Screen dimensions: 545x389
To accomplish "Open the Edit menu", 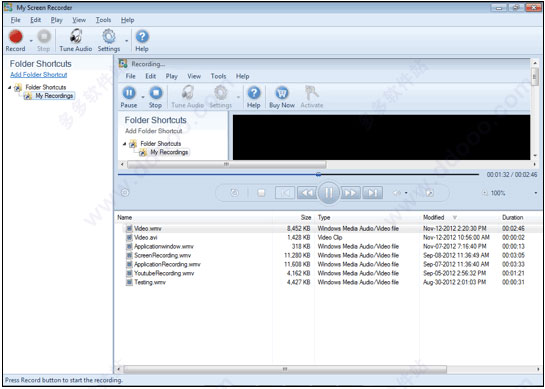I will [35, 20].
